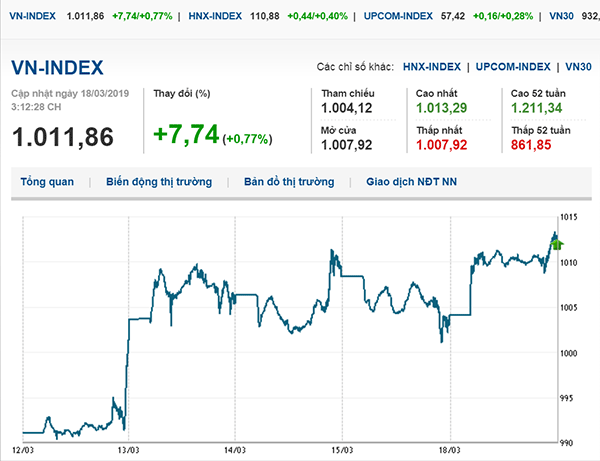The width and height of the screenshot is (600, 461).
Task: Open HNX-INDEX in the top ticker
Action: pyautogui.click(x=215, y=16)
